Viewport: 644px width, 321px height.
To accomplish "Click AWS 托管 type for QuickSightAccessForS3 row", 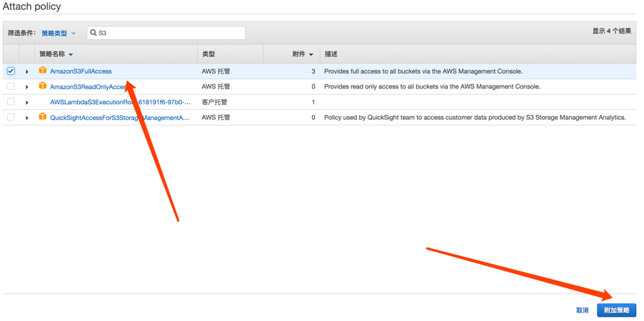I will [216, 118].
